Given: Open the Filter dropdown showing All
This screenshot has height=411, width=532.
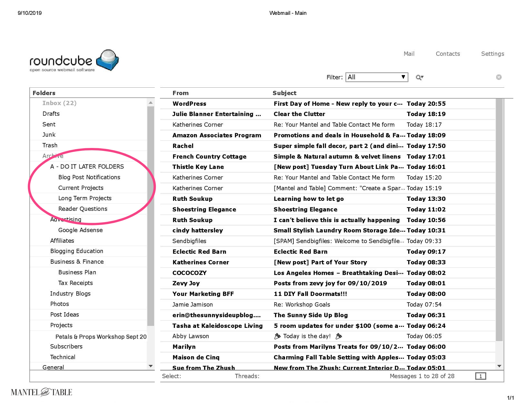Looking at the screenshot, I should pos(377,77).
